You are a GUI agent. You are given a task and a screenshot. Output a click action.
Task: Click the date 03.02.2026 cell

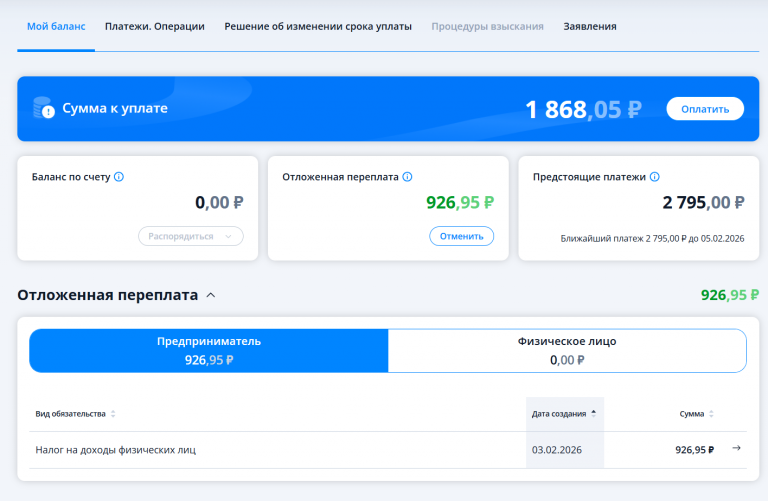(x=557, y=450)
